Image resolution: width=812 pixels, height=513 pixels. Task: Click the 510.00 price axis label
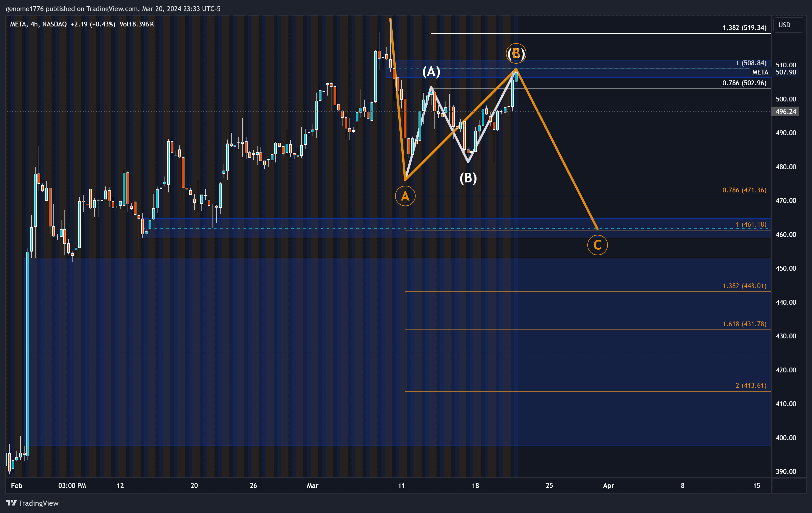click(786, 65)
